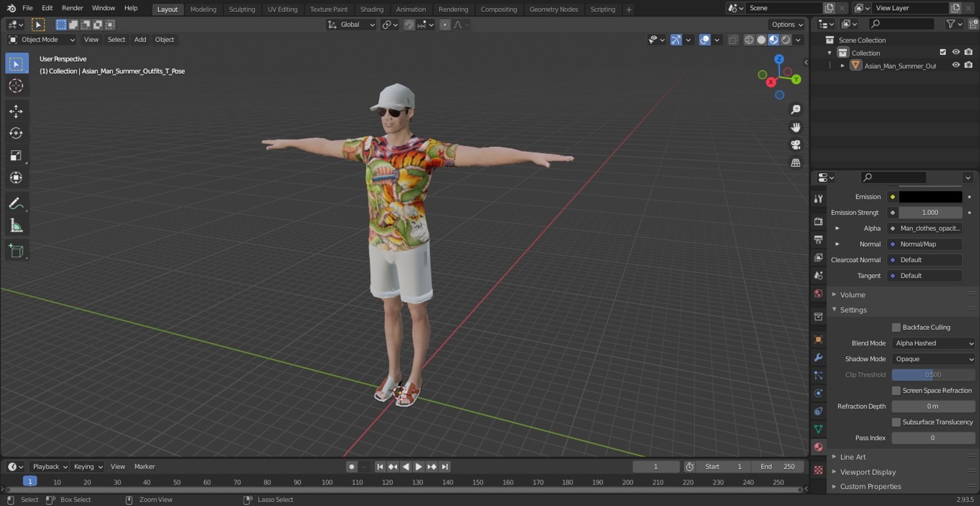Select the Cursor tool in toolbar
980x506 pixels.
16,86
